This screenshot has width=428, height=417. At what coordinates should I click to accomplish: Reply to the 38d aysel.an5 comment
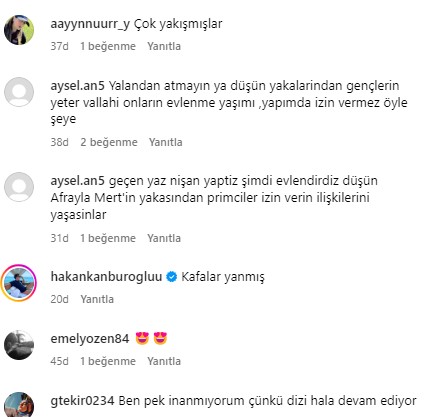[x=165, y=142]
